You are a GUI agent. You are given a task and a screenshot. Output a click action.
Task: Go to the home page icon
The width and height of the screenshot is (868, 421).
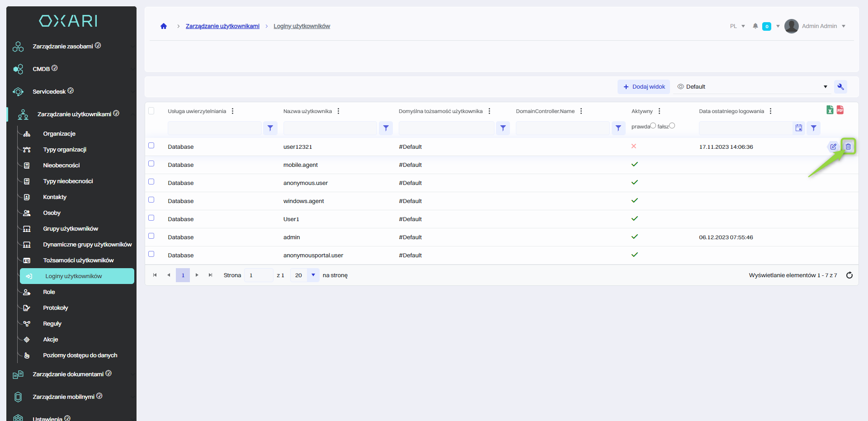(x=164, y=26)
